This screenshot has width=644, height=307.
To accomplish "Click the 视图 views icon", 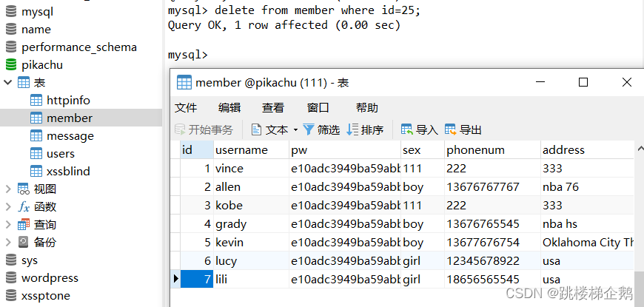I will (24, 189).
